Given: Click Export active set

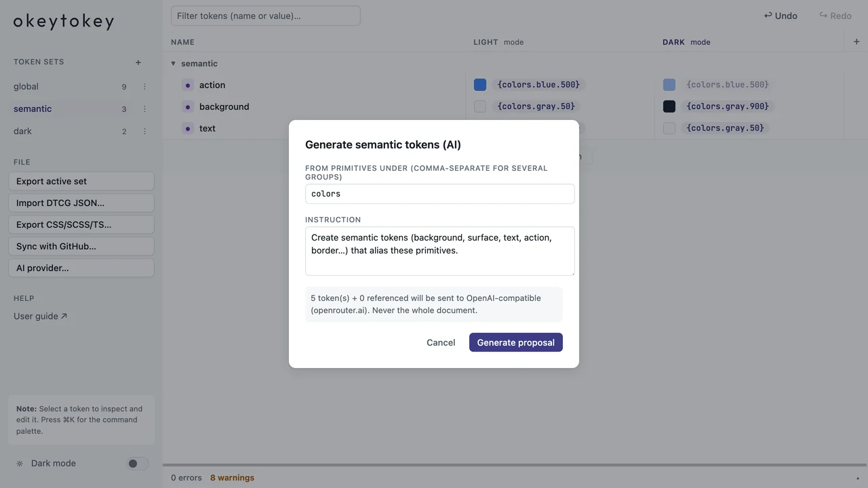Looking at the screenshot, I should click(81, 181).
